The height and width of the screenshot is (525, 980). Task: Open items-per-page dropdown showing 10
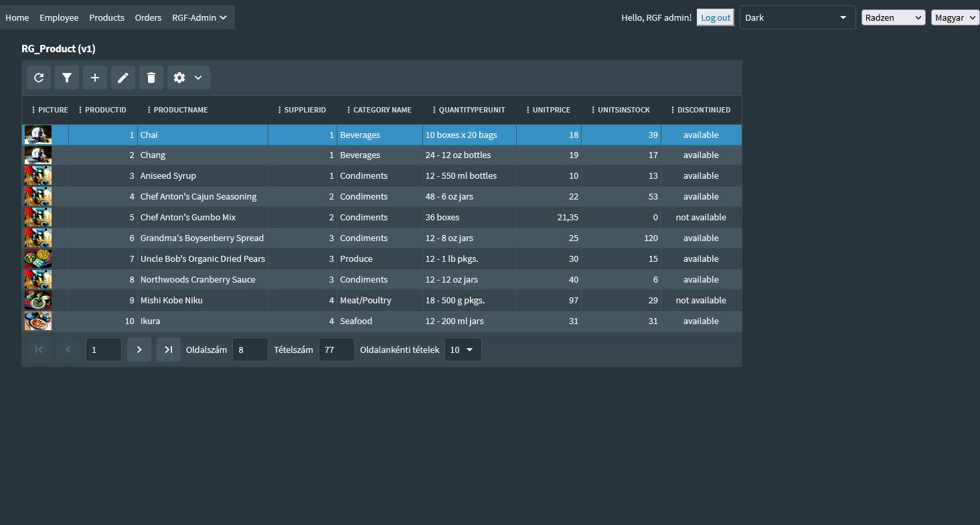tap(463, 350)
